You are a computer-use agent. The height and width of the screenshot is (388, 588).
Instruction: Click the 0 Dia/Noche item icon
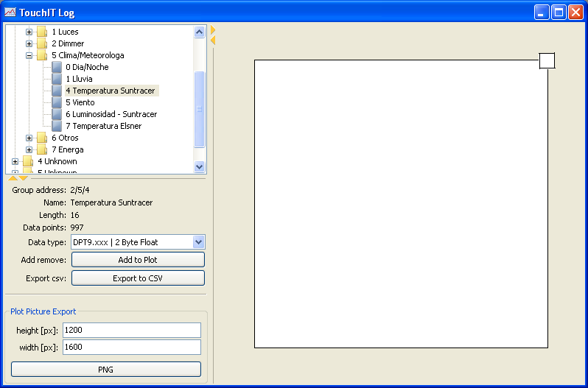tap(57, 67)
